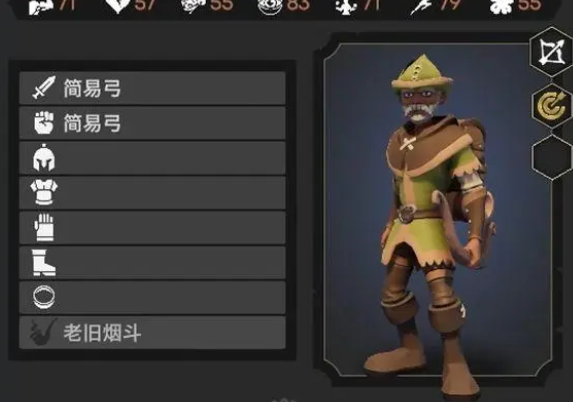
Task: Select the helmet equipment slot icon
Action: point(44,158)
